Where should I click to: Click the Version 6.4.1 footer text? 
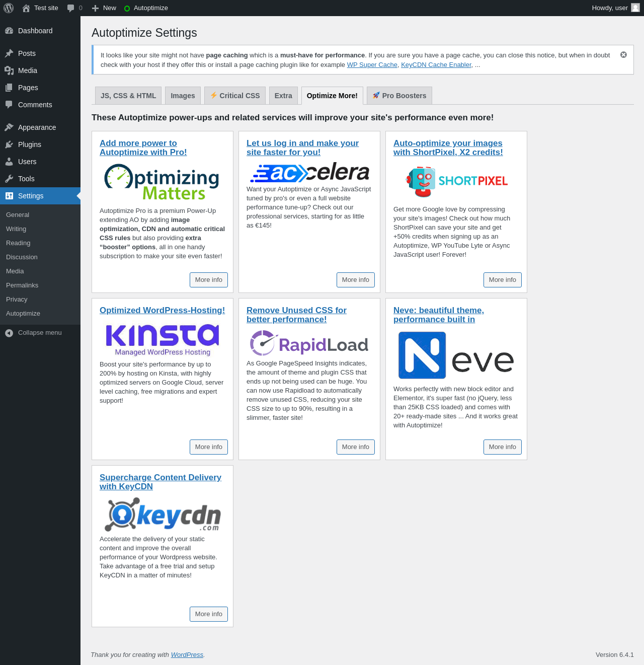point(615,655)
